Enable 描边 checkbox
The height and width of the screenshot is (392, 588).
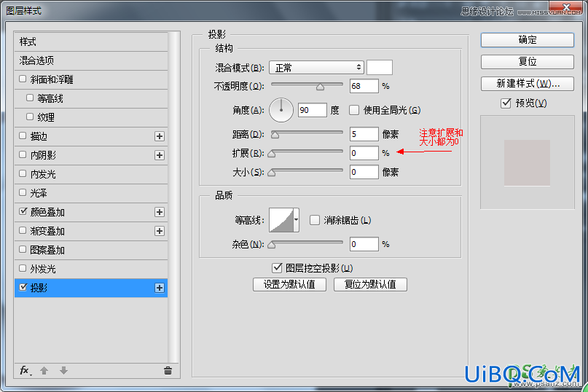coord(23,136)
